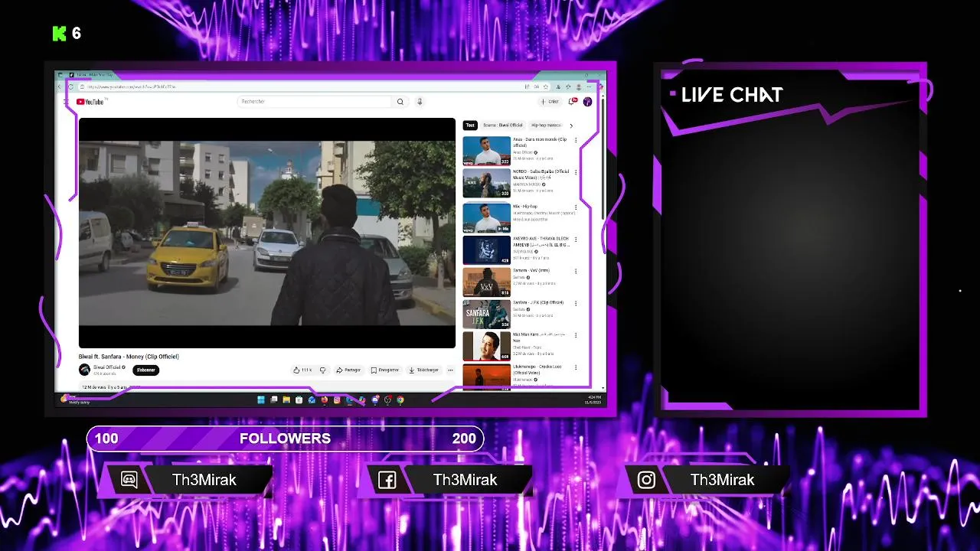
Task: Open more actions ellipsis under the video
Action: (450, 370)
